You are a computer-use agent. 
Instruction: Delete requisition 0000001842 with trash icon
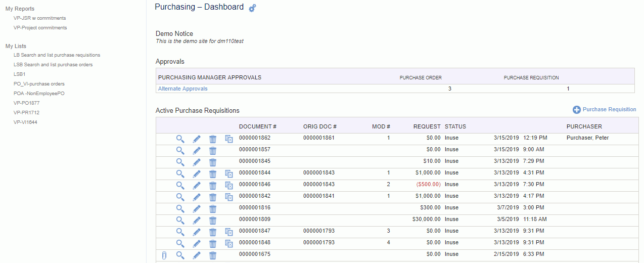coord(213,197)
